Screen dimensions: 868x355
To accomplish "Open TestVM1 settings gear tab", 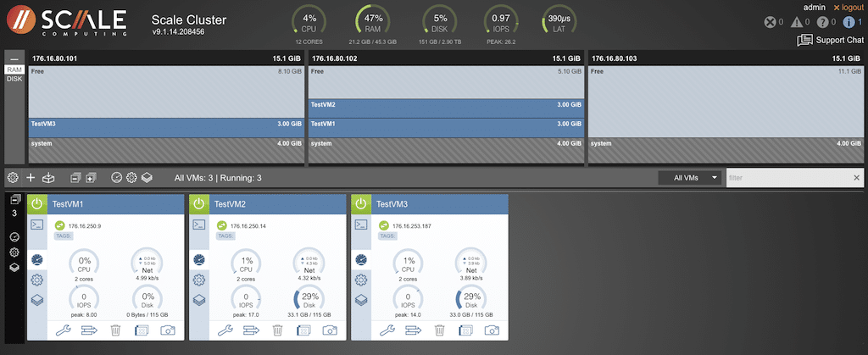I will pyautogui.click(x=36, y=280).
